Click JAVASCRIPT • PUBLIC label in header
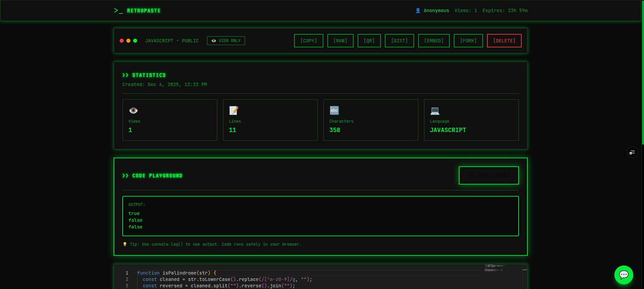Viewport: 644px width, 289px height. tap(172, 41)
